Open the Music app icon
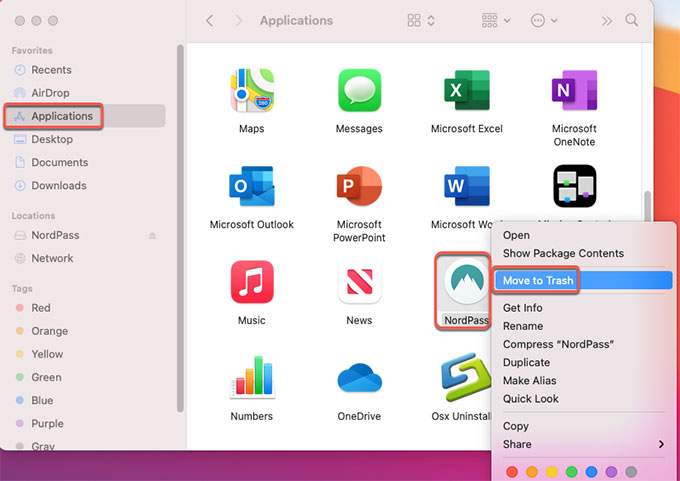This screenshot has width=680, height=481. [252, 283]
